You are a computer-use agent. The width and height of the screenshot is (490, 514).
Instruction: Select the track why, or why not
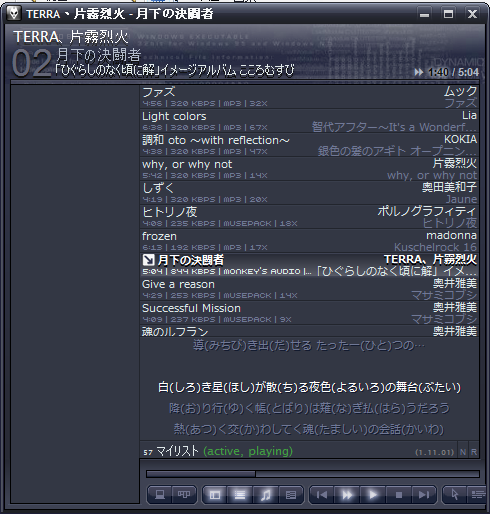coord(309,169)
